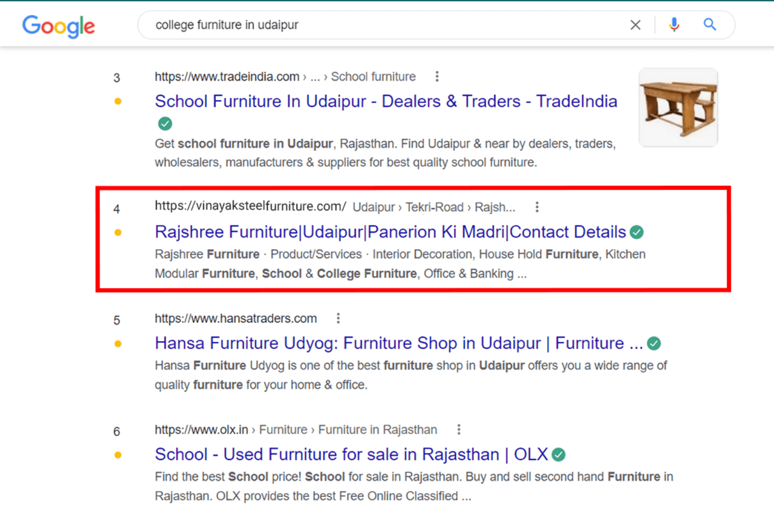This screenshot has height=532, width=774.
Task: Click the verified icon on Hansa Furniture result
Action: click(x=654, y=343)
